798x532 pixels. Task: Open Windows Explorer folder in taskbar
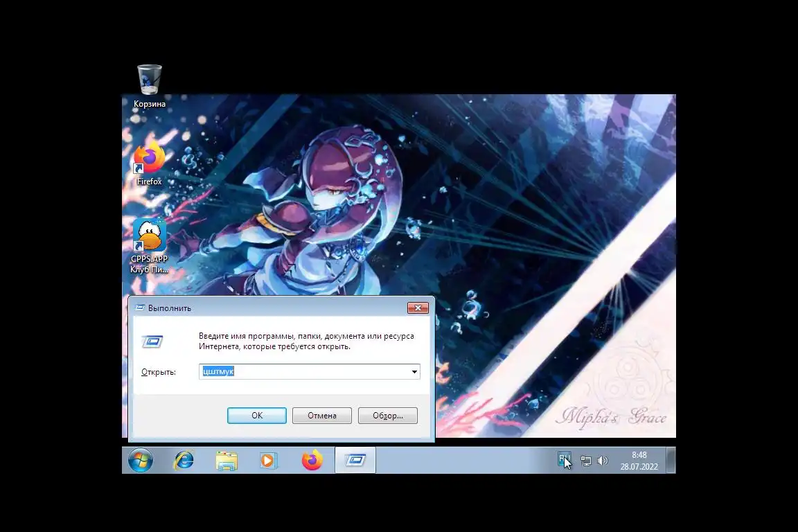227,461
